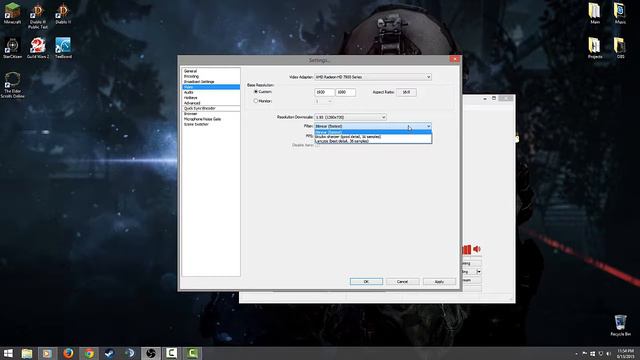
Task: Click the tray volume speaker icon
Action: pos(609,353)
